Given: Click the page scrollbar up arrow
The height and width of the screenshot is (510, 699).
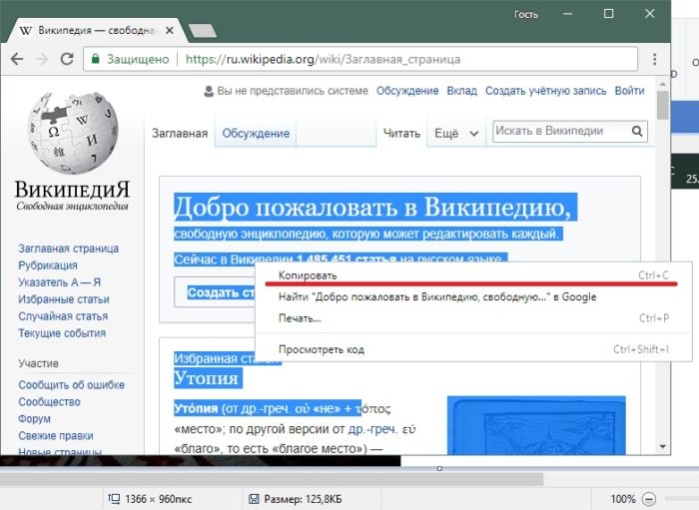Looking at the screenshot, I should [x=662, y=84].
